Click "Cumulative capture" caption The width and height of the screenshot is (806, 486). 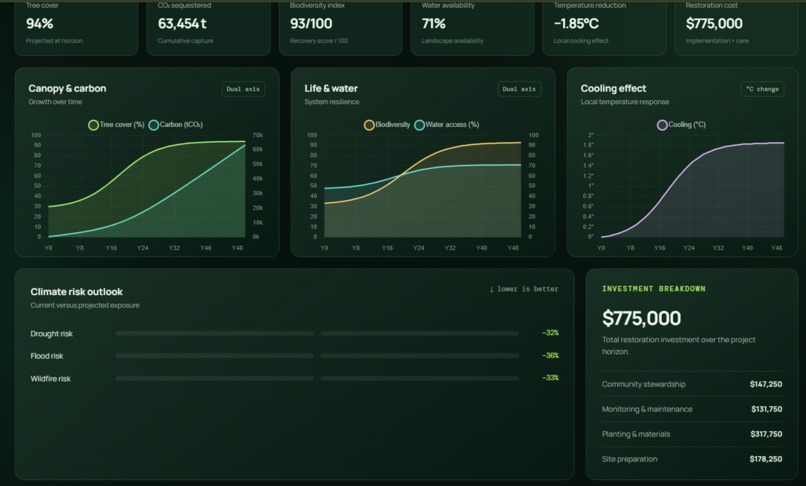(186, 41)
